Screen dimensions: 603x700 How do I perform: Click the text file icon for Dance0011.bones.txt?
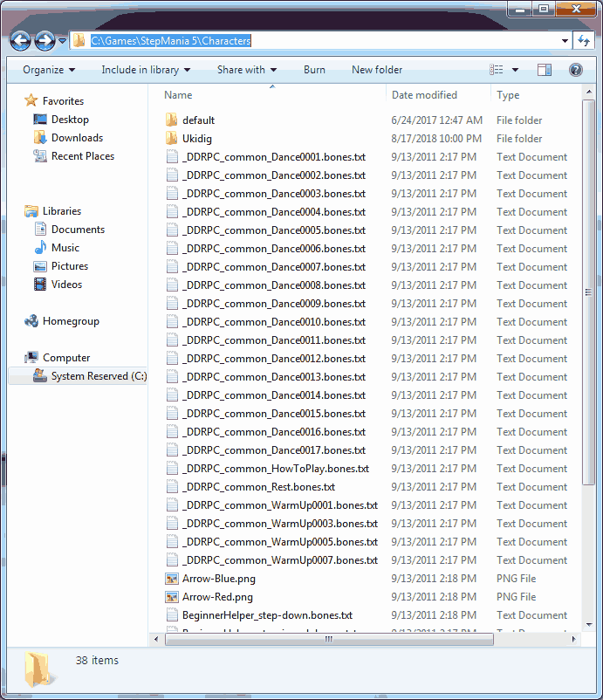(172, 340)
